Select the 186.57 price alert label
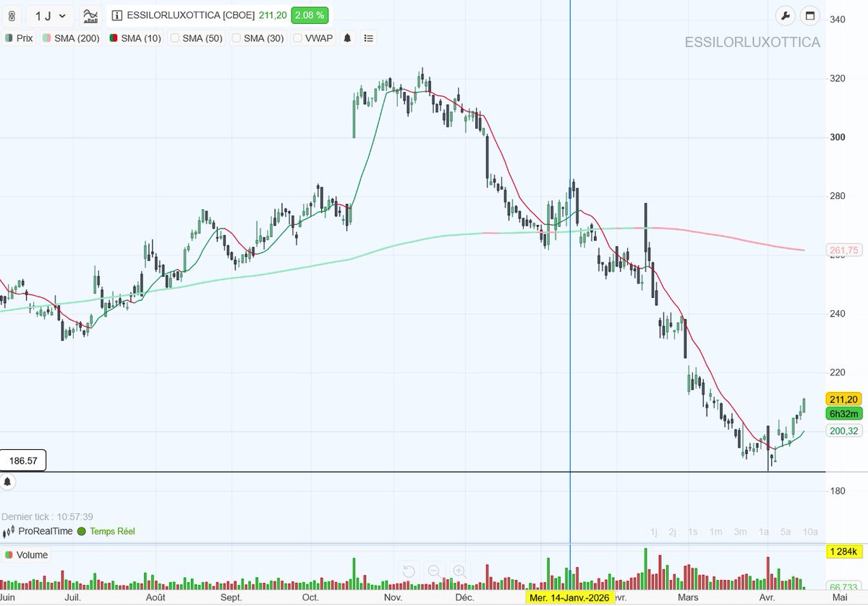This screenshot has width=868, height=606. (x=23, y=461)
